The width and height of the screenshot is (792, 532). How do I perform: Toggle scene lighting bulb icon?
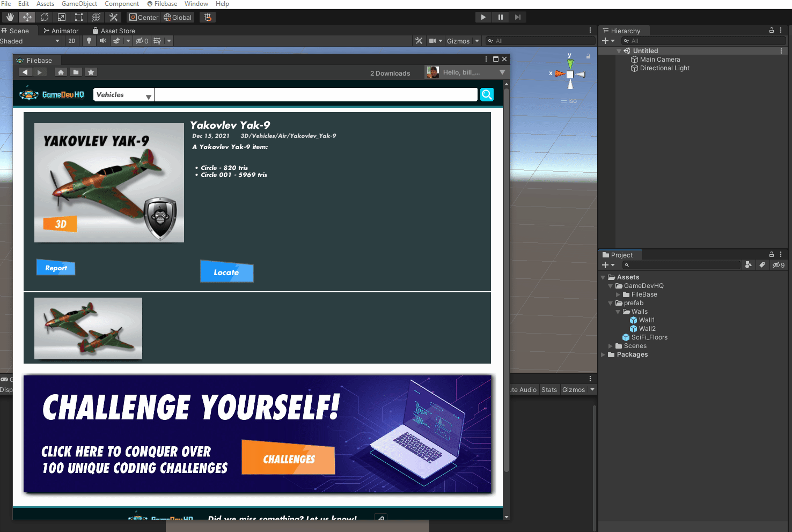point(89,41)
